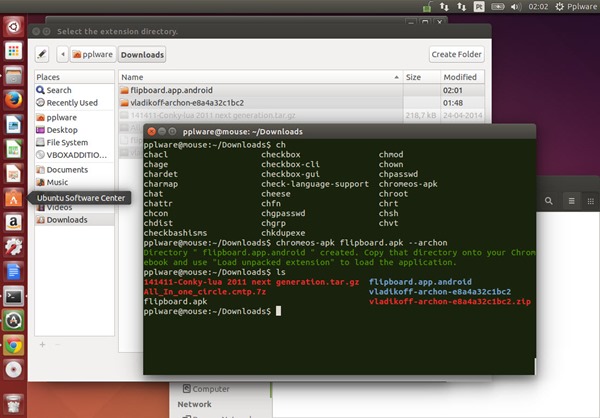Viewport: 600px width, 418px height.
Task: Sort file list by Name column header
Action: pos(261,77)
